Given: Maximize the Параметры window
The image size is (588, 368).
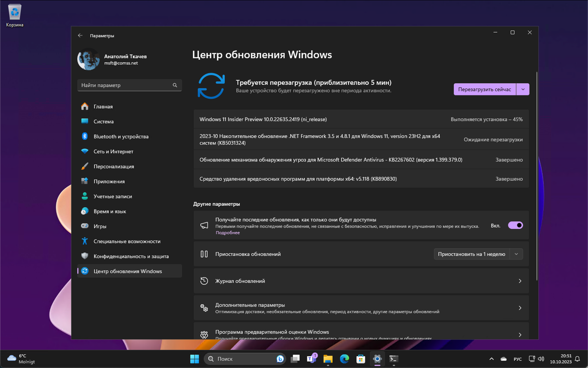Looking at the screenshot, I should 512,33.
